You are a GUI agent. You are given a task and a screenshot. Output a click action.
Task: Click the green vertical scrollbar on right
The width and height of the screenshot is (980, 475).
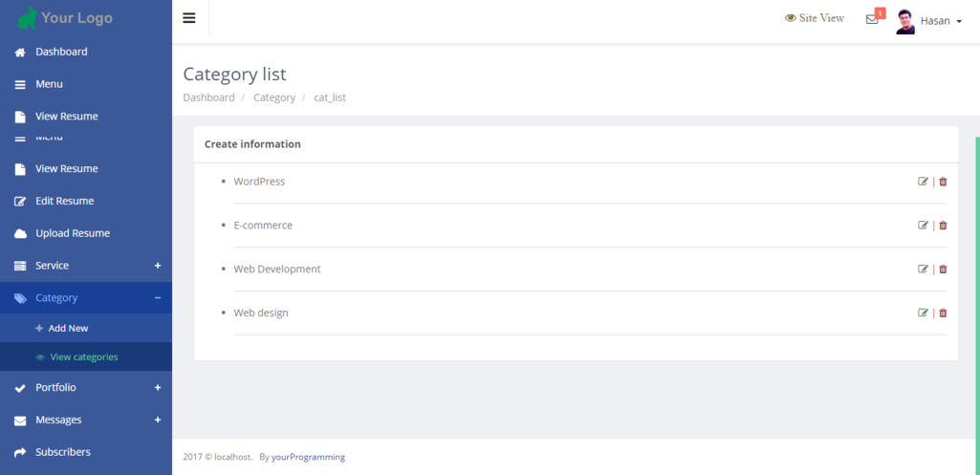pos(976,287)
